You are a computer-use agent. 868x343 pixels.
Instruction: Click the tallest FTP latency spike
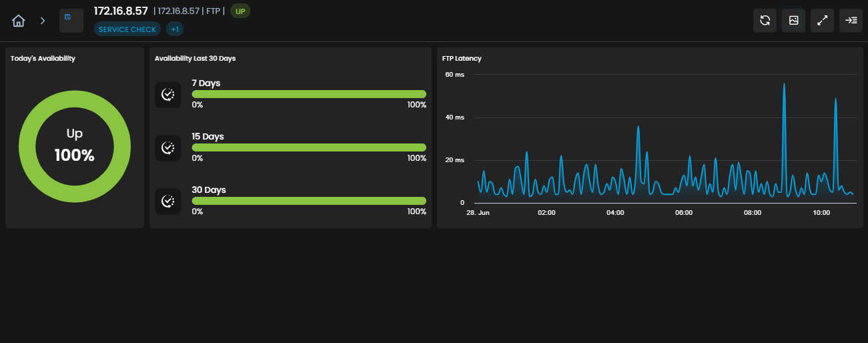(x=784, y=84)
